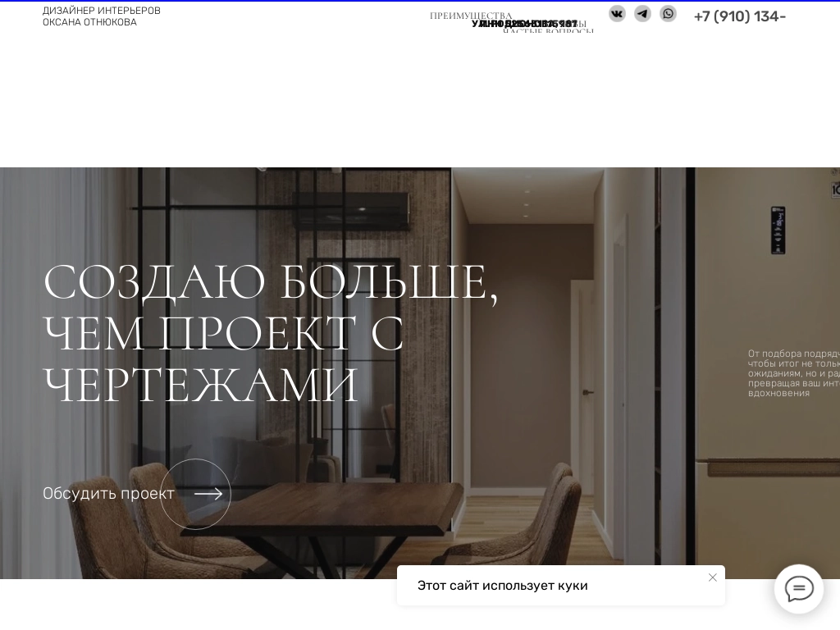Open the VK social page via VK icon
This screenshot has height=630, width=840.
click(617, 13)
